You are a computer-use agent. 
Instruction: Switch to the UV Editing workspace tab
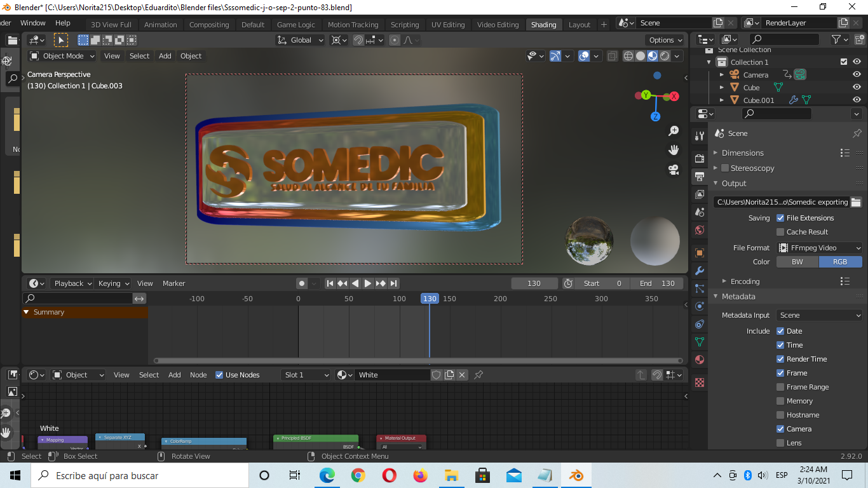point(448,25)
